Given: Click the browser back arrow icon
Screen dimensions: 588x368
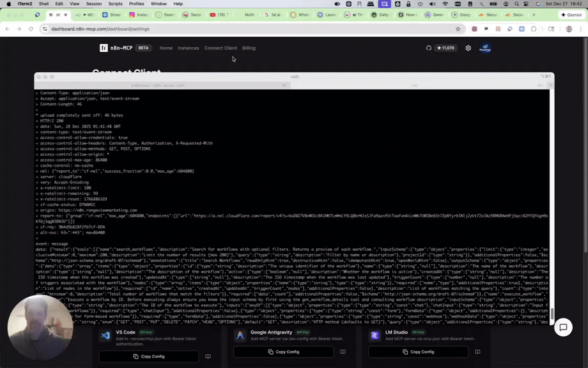Looking at the screenshot, I should coord(7,29).
